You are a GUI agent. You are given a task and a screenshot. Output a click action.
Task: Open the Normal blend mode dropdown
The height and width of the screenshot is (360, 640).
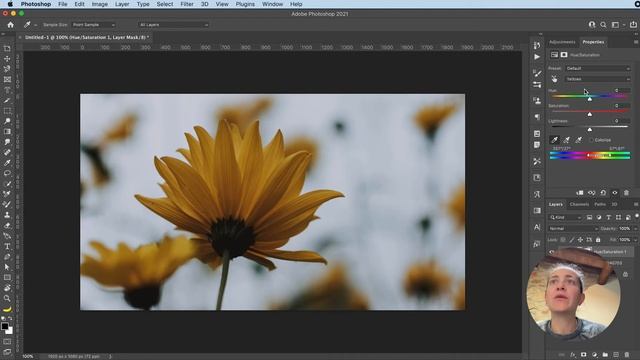coord(573,229)
